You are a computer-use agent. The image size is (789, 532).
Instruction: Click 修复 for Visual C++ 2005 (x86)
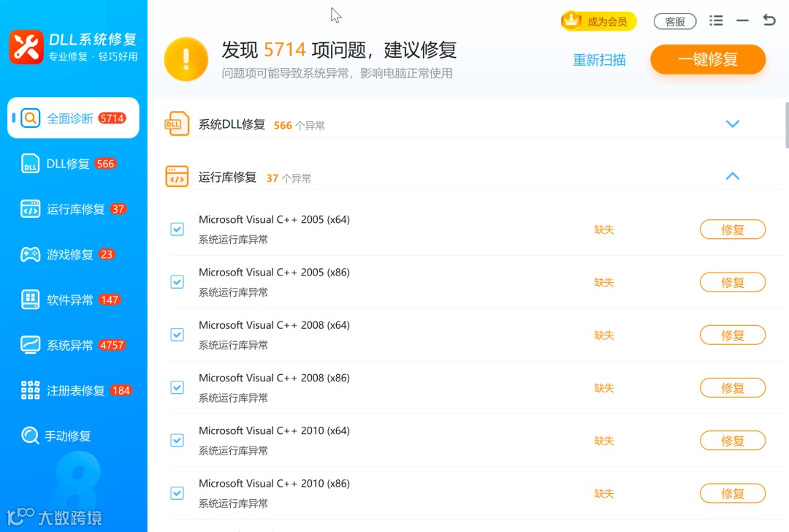pos(733,282)
